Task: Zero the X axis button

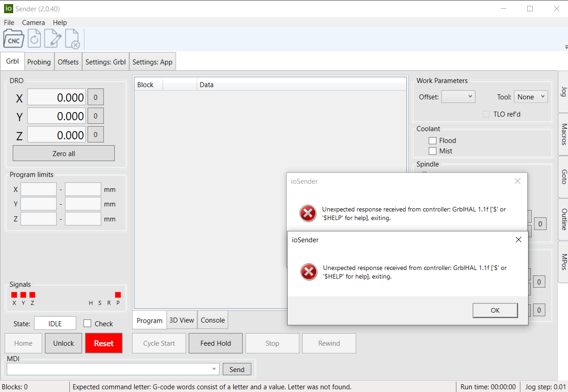Action: coord(95,97)
